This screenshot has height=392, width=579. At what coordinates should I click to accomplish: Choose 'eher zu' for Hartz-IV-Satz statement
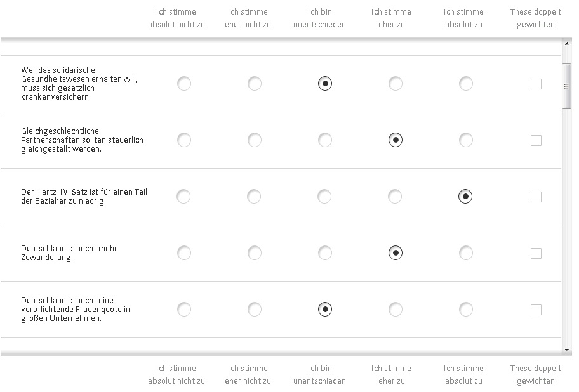396,197
